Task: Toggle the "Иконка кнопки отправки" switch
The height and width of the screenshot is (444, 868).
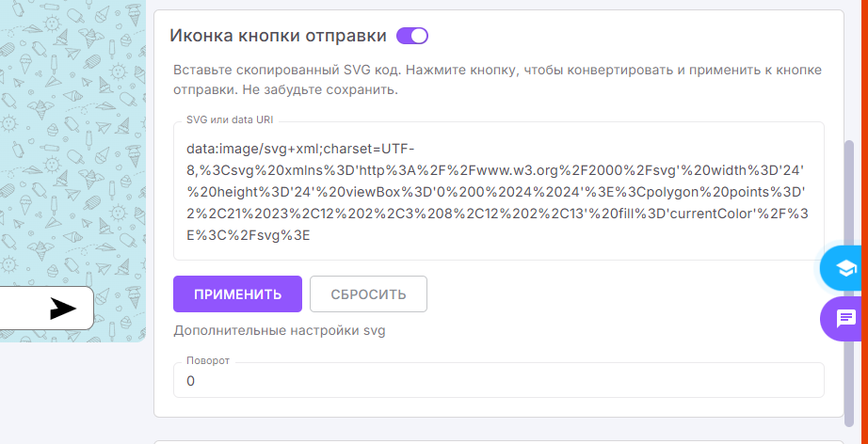Action: pos(412,36)
